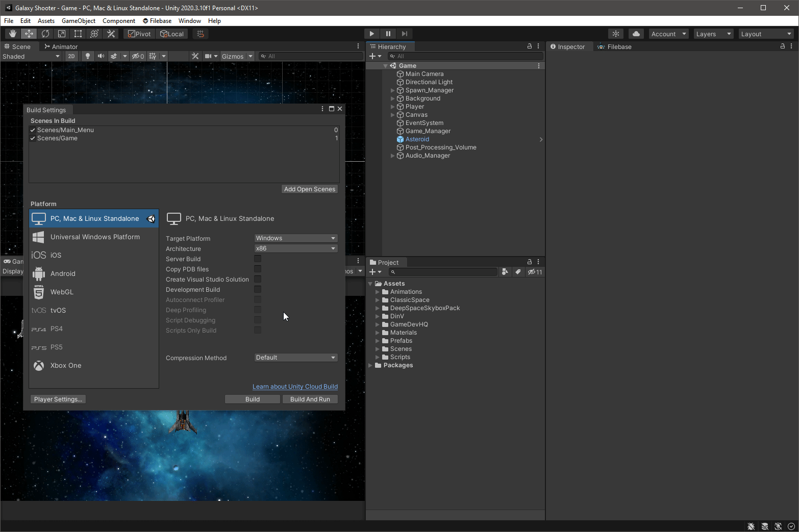Open component editor tools in Scene view
This screenshot has height=532, width=799.
195,56
